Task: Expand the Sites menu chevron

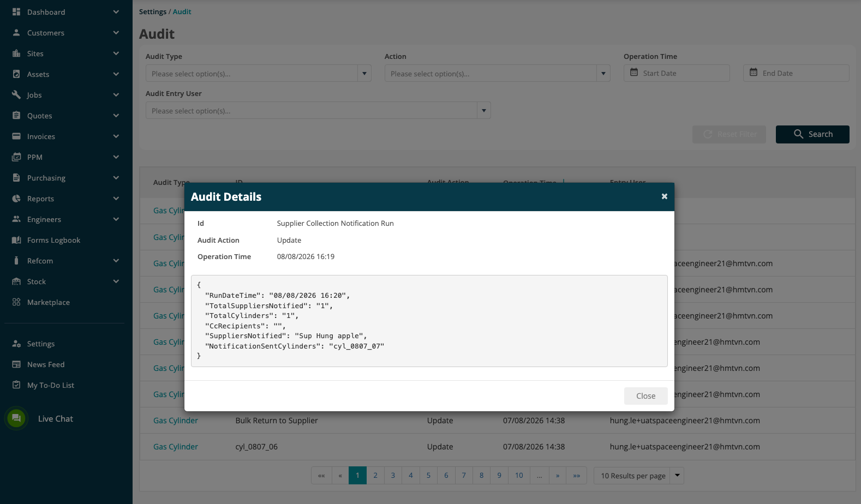Action: click(x=116, y=53)
